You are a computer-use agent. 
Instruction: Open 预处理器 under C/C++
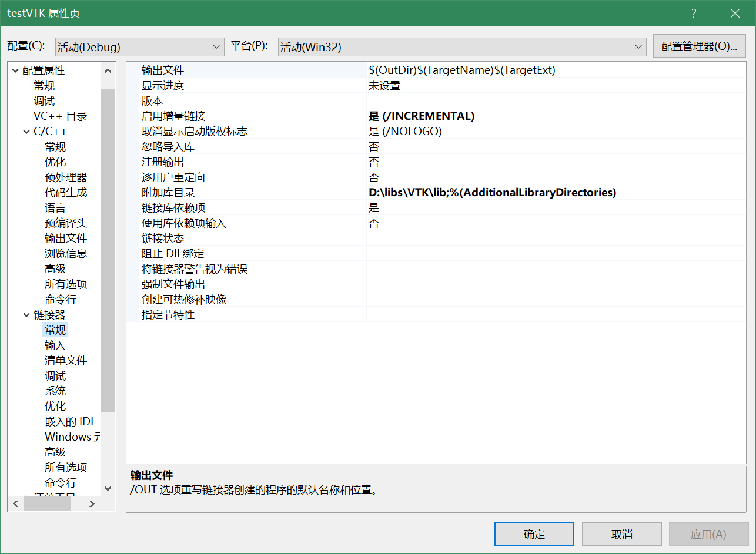click(66, 177)
